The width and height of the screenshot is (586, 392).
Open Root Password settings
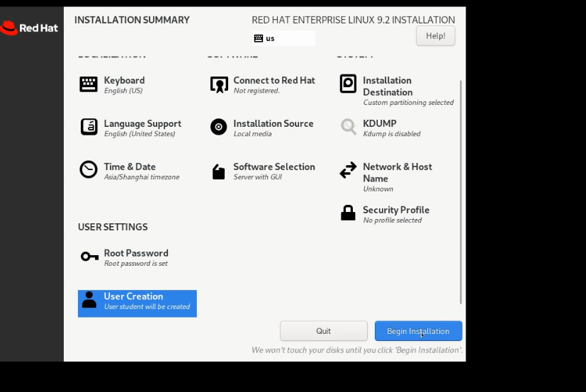[x=136, y=253]
